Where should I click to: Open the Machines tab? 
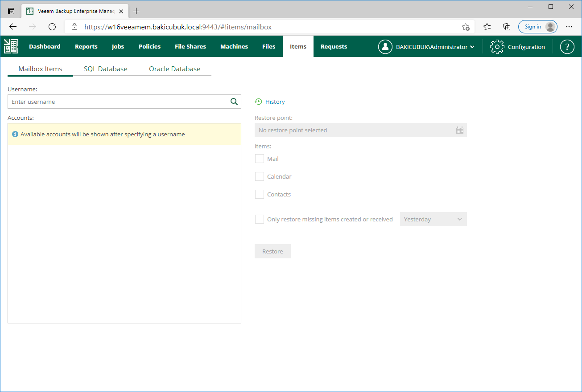(x=234, y=46)
